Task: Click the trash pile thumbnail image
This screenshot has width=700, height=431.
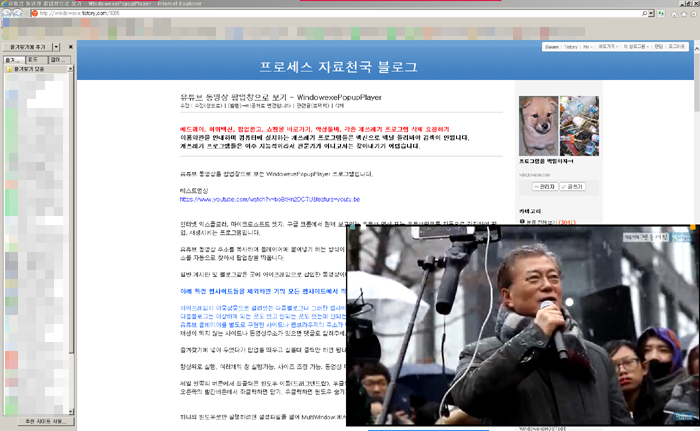Action: pyautogui.click(x=579, y=126)
